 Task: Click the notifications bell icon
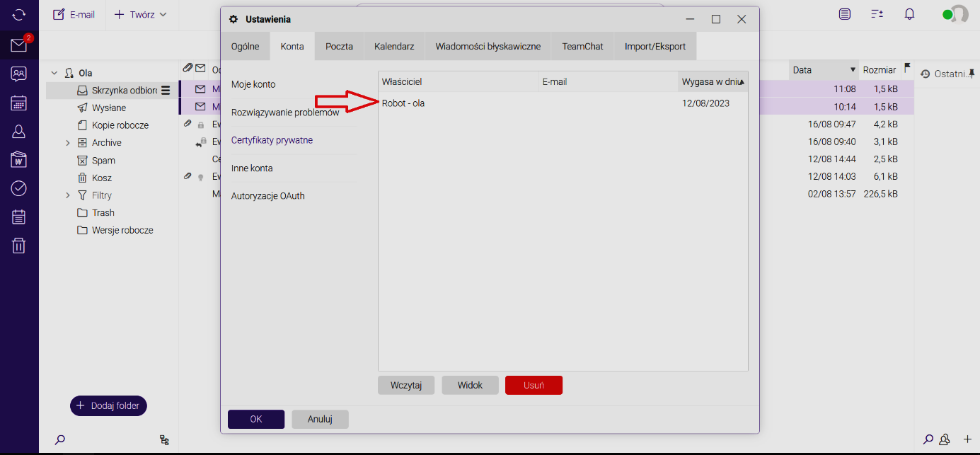pyautogui.click(x=909, y=14)
